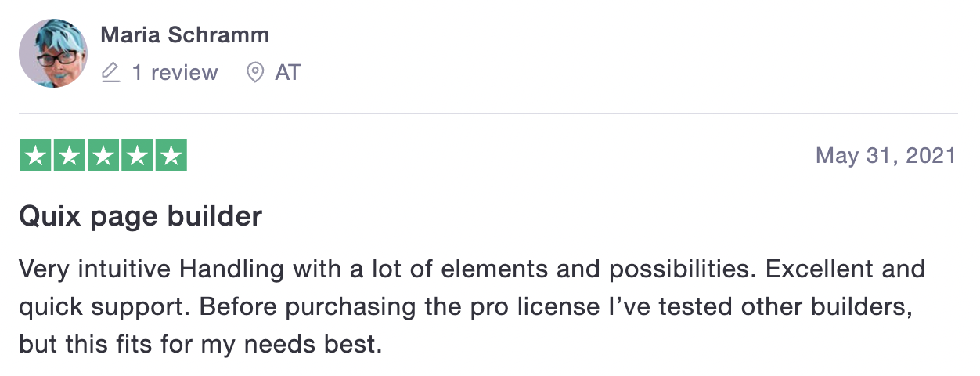Click the reviewer name Maria Schramm
The width and height of the screenshot is (980, 376).
[x=185, y=35]
